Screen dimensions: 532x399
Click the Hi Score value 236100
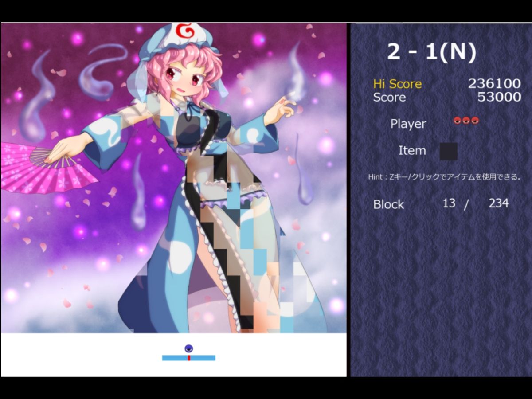(495, 83)
